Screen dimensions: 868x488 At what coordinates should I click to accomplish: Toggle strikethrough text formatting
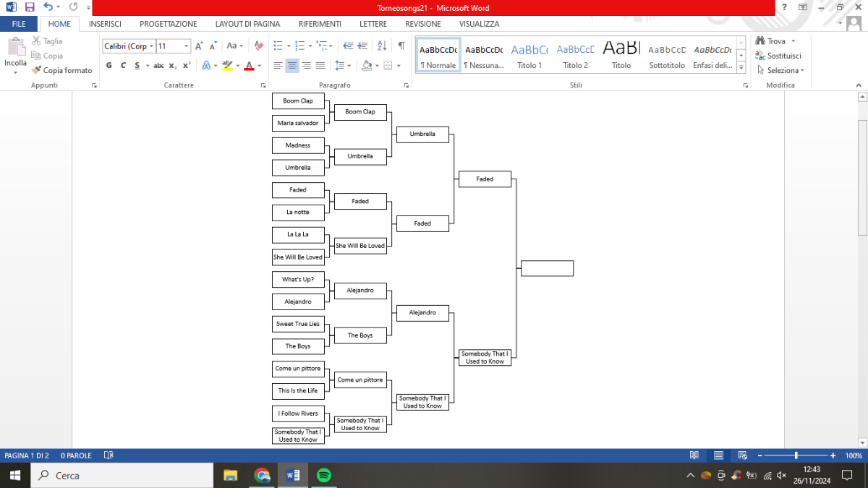158,65
